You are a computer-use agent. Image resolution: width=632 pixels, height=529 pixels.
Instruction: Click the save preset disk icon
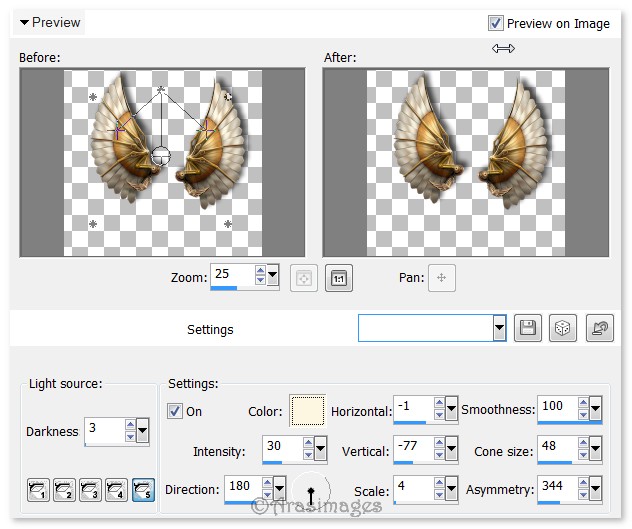[x=527, y=329]
